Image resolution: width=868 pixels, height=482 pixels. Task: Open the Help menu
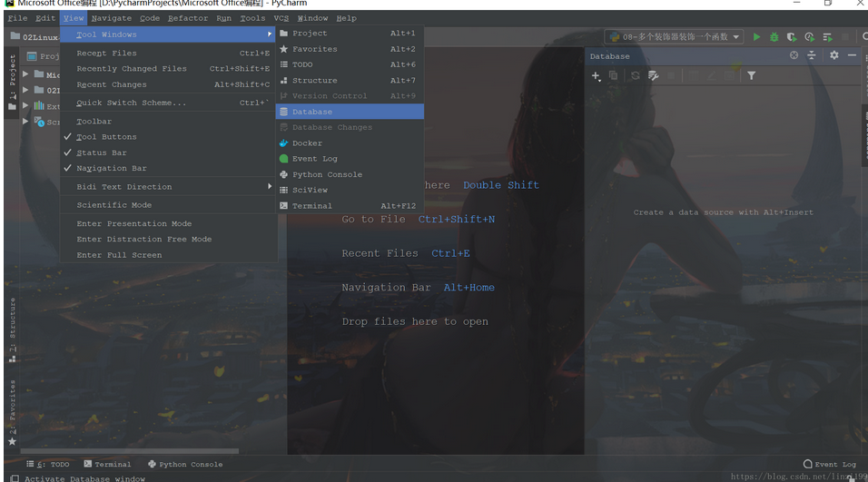pyautogui.click(x=346, y=18)
